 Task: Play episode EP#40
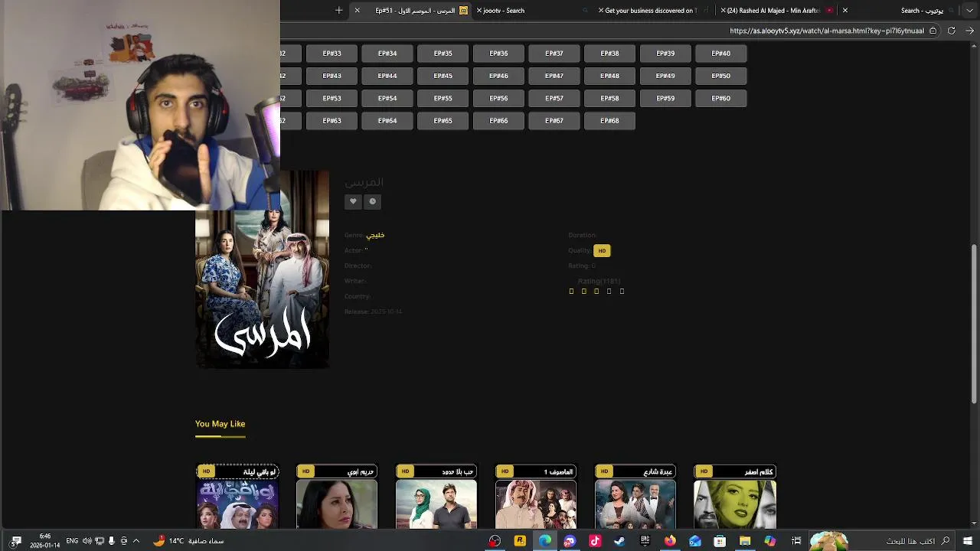[721, 54]
